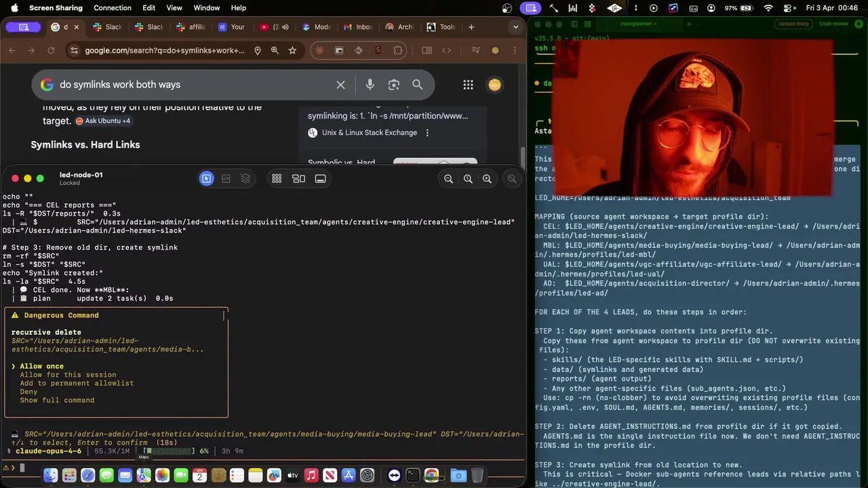This screenshot has height=488, width=868.
Task: Open the Trash in the Dock
Action: pyautogui.click(x=477, y=476)
